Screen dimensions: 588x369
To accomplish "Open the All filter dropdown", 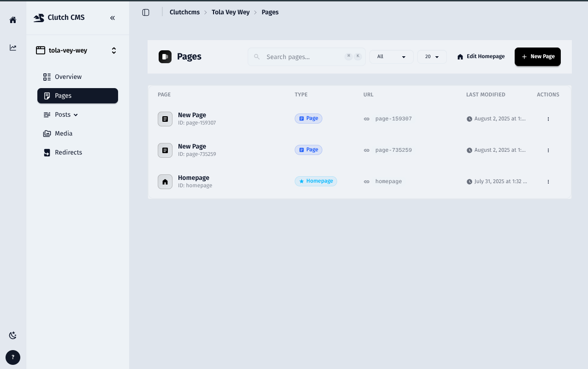I will tap(391, 56).
